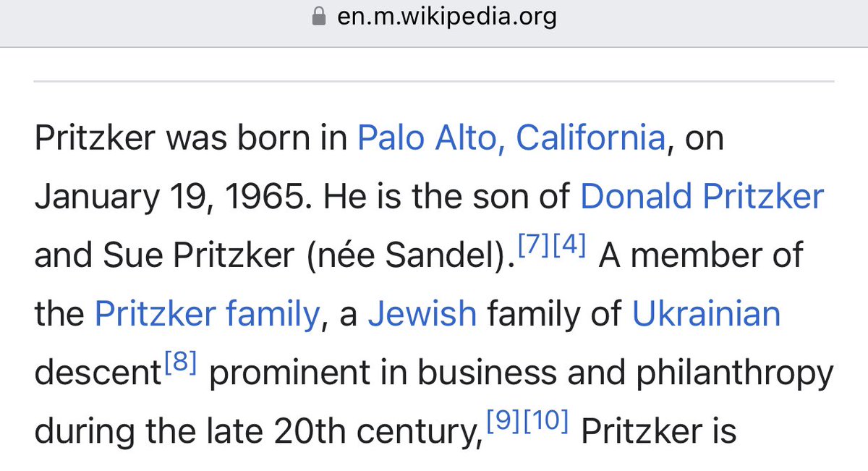Click the en.m.wikipedia.org URL text
This screenshot has height=471, width=868.
447,17
